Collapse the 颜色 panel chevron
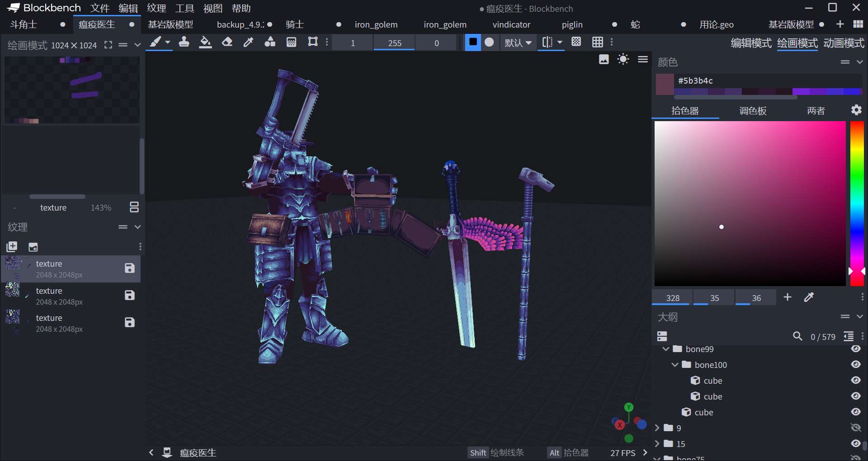The width and height of the screenshot is (868, 461). pyautogui.click(x=860, y=62)
